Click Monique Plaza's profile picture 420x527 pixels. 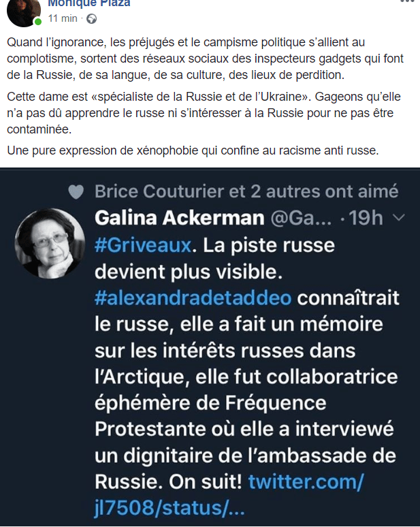[x=24, y=11]
